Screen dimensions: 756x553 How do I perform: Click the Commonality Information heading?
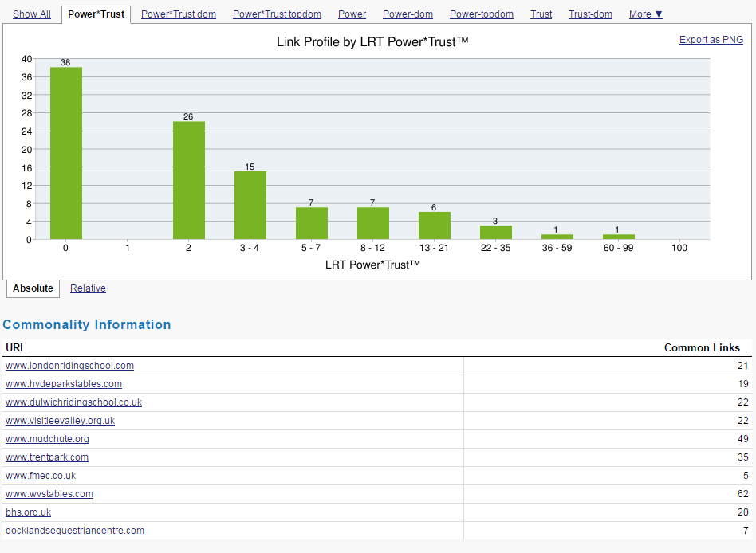click(87, 324)
